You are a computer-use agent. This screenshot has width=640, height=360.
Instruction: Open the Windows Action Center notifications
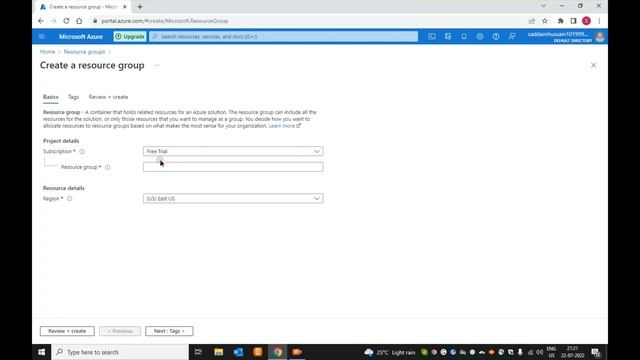click(x=596, y=352)
